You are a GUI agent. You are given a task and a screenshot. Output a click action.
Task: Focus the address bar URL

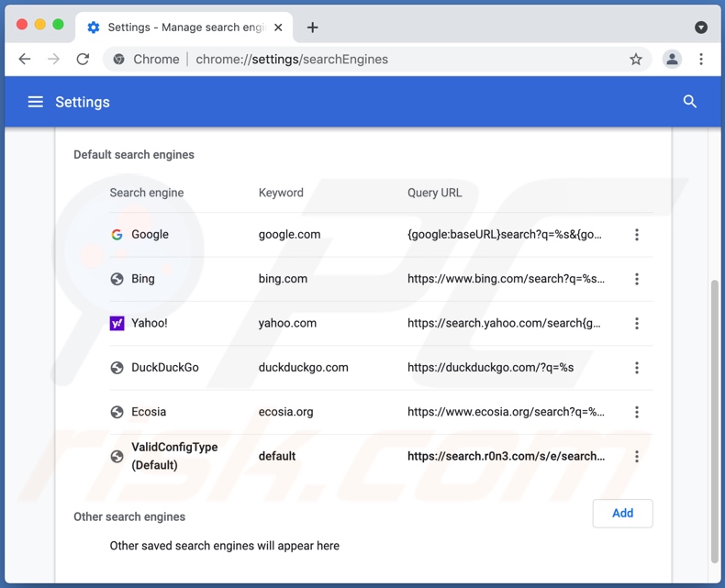point(292,60)
